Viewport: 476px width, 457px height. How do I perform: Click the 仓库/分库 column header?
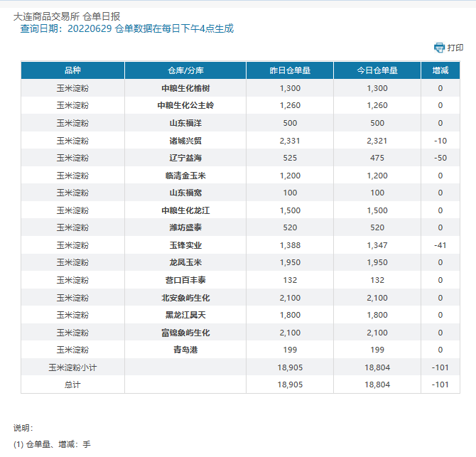coord(185,70)
